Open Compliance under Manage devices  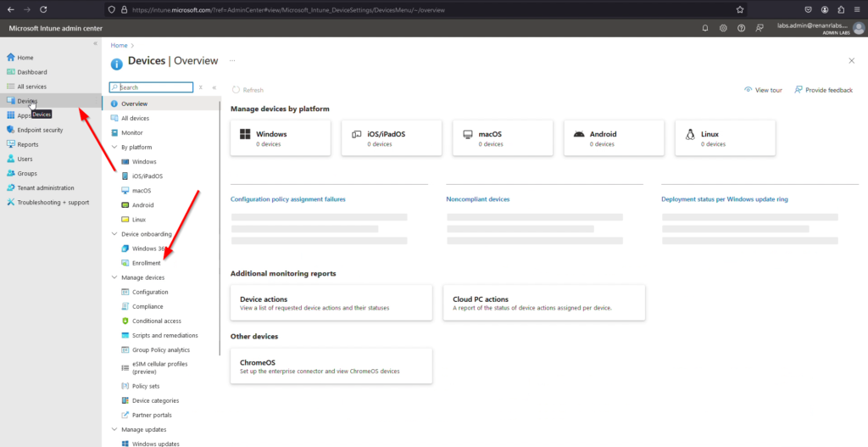pyautogui.click(x=147, y=306)
